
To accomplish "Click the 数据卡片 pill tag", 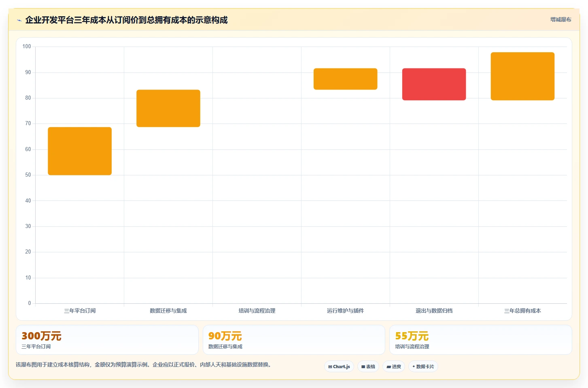I will coord(423,367).
